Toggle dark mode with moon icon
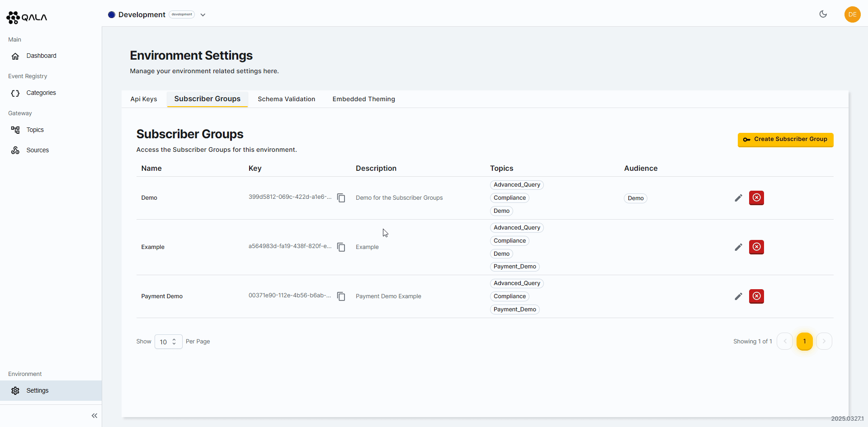This screenshot has height=427, width=868. click(823, 14)
